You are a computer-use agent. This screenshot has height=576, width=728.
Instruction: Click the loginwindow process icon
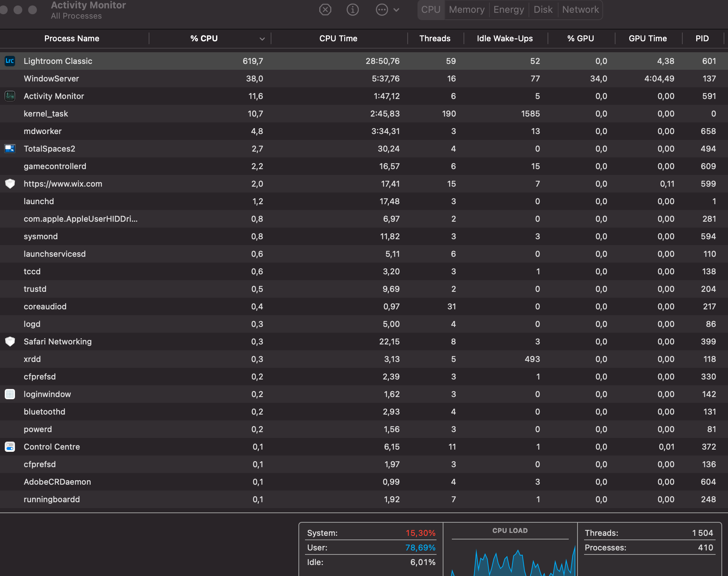pos(9,394)
